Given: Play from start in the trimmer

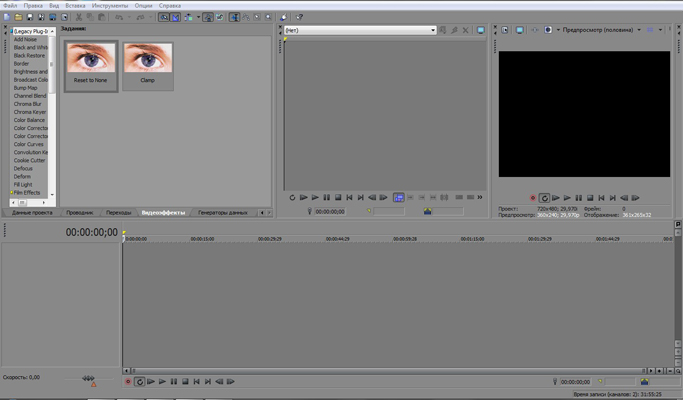Looking at the screenshot, I should [304, 197].
